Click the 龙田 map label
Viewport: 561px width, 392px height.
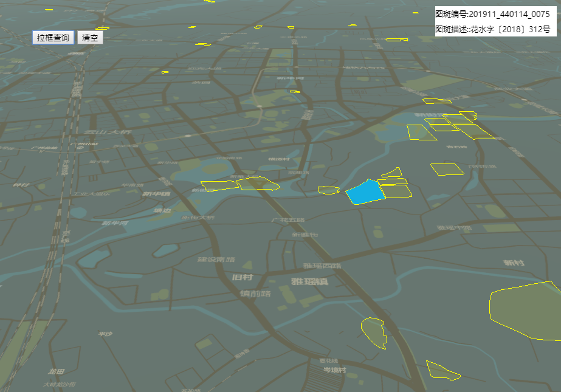click(56, 371)
